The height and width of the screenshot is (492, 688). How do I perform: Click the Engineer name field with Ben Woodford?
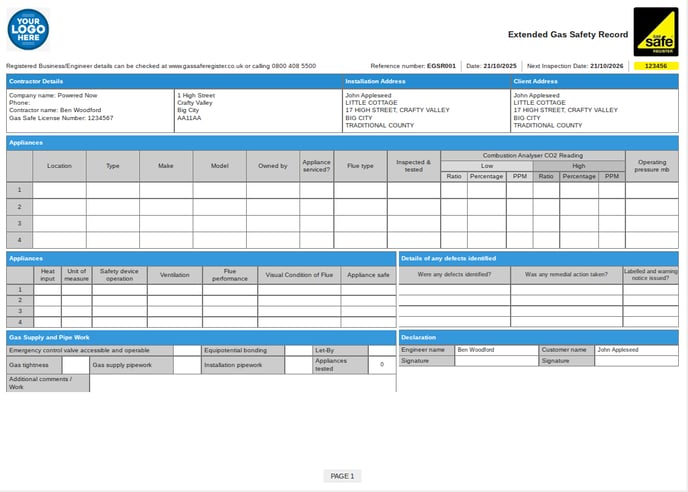click(495, 350)
